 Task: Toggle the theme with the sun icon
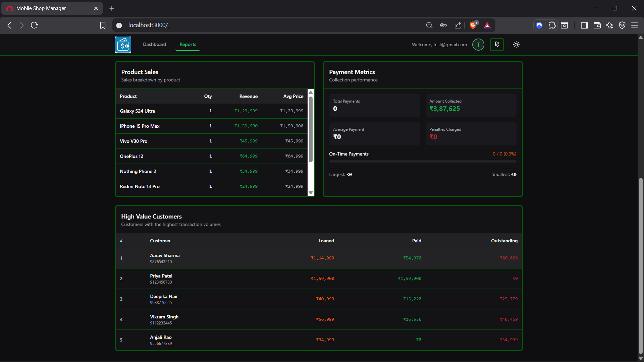tap(516, 44)
